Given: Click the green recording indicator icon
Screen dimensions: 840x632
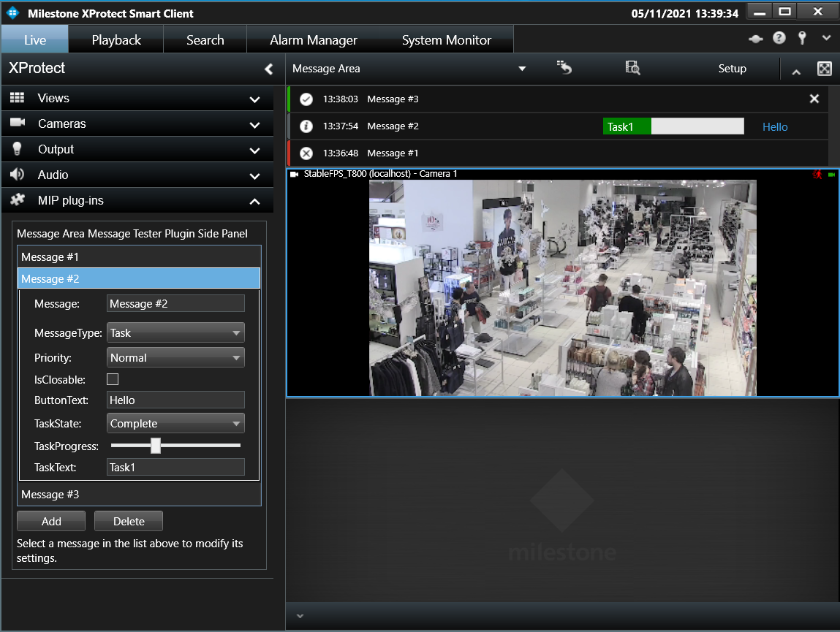Looking at the screenshot, I should pyautogui.click(x=831, y=174).
